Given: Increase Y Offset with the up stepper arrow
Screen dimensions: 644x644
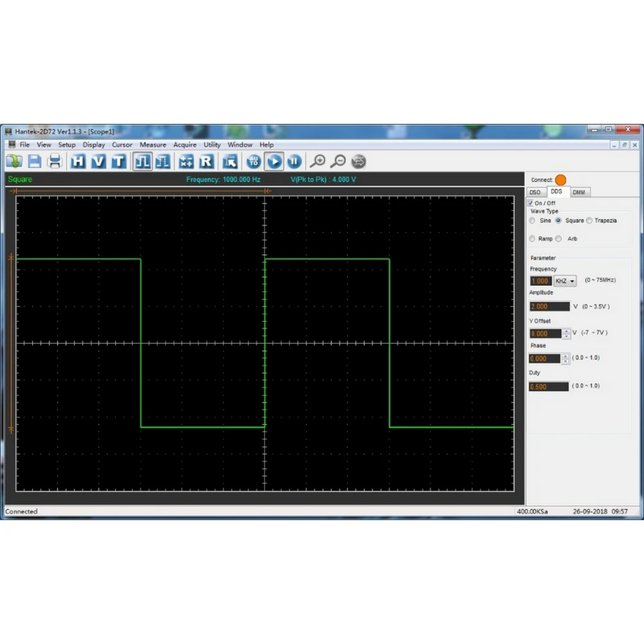Looking at the screenshot, I should [x=567, y=330].
